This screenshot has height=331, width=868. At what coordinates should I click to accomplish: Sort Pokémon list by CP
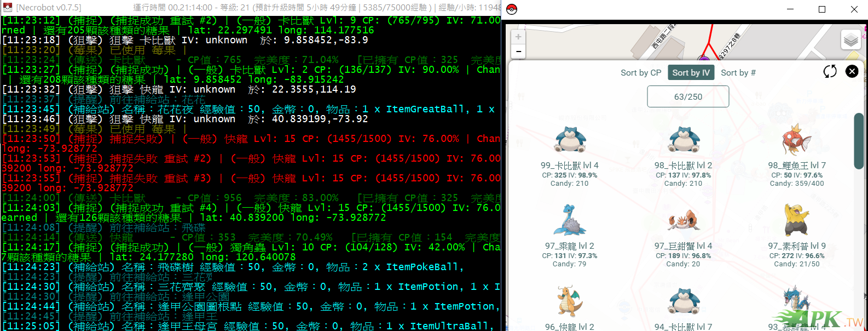point(641,73)
